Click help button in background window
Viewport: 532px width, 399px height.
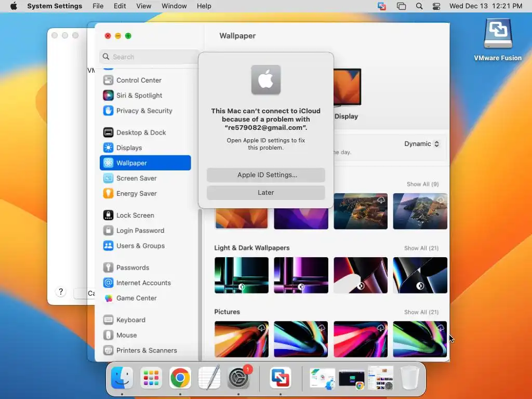click(x=61, y=292)
